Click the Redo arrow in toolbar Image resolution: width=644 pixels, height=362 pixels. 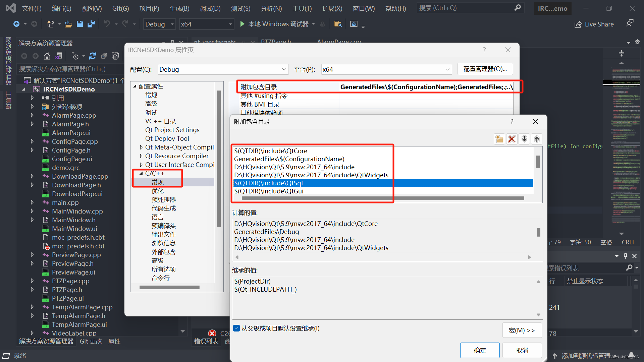pos(125,24)
